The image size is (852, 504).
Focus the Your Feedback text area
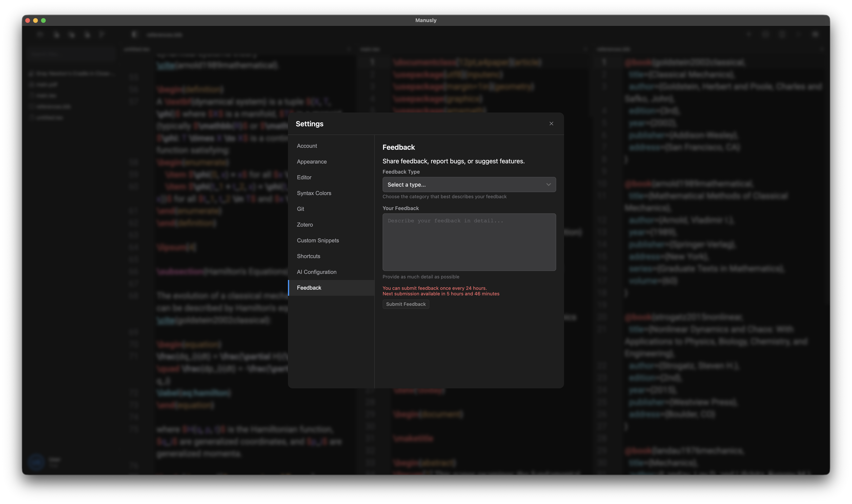pos(469,242)
